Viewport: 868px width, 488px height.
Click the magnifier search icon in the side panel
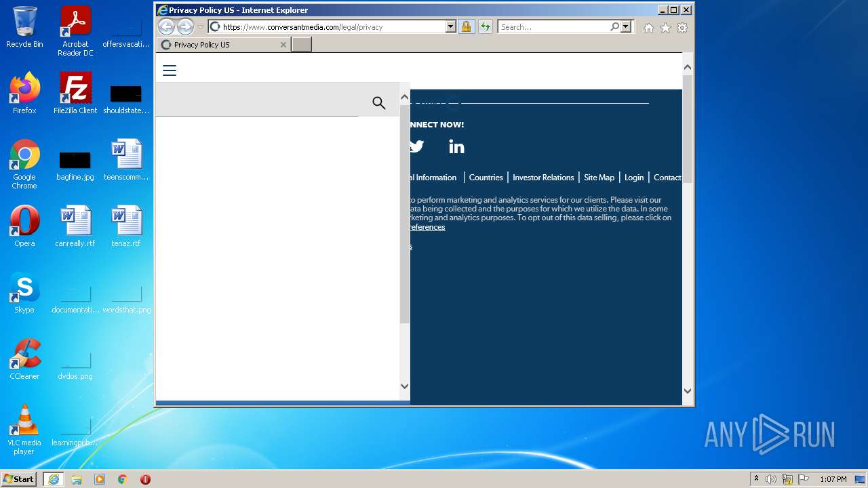(x=379, y=102)
